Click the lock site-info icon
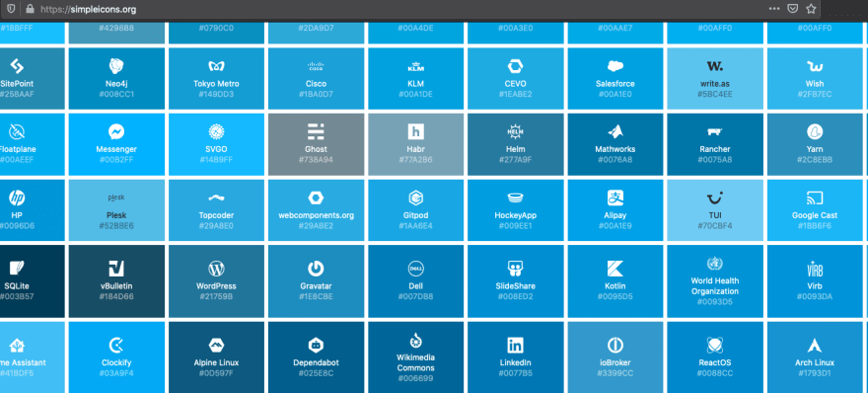The height and width of the screenshot is (393, 868). (30, 9)
